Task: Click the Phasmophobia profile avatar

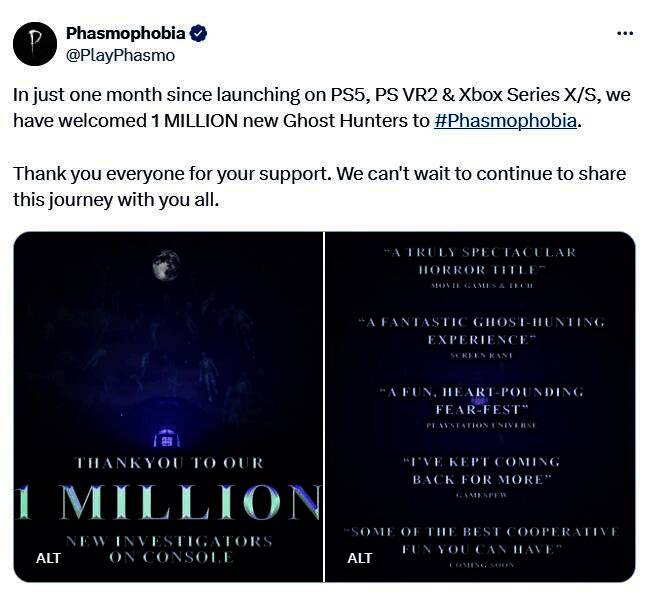Action: point(35,44)
